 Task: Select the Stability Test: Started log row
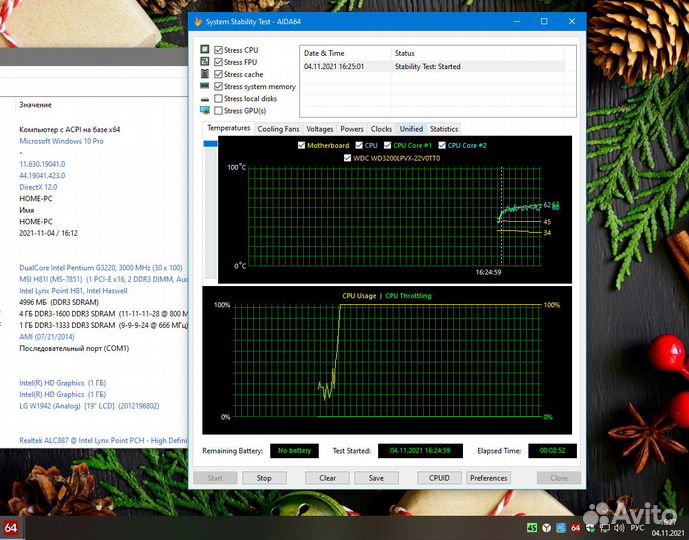tap(432, 66)
